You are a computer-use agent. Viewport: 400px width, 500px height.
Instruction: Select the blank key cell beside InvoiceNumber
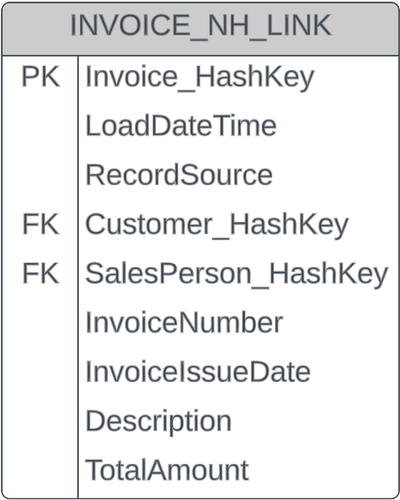(40, 323)
